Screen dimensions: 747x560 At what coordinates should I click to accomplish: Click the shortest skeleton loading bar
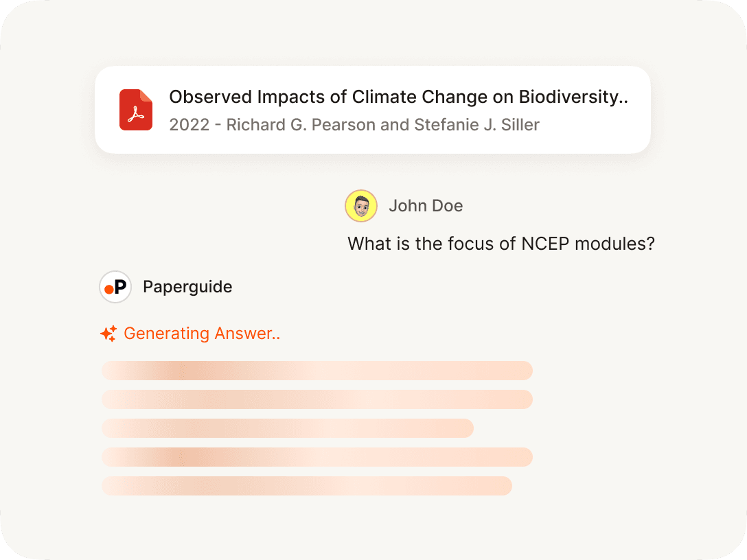(288, 428)
